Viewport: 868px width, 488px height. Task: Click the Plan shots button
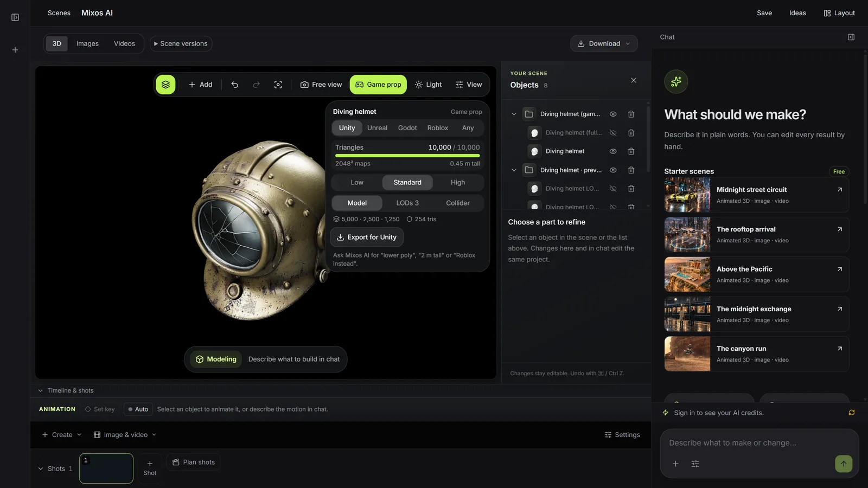[193, 462]
